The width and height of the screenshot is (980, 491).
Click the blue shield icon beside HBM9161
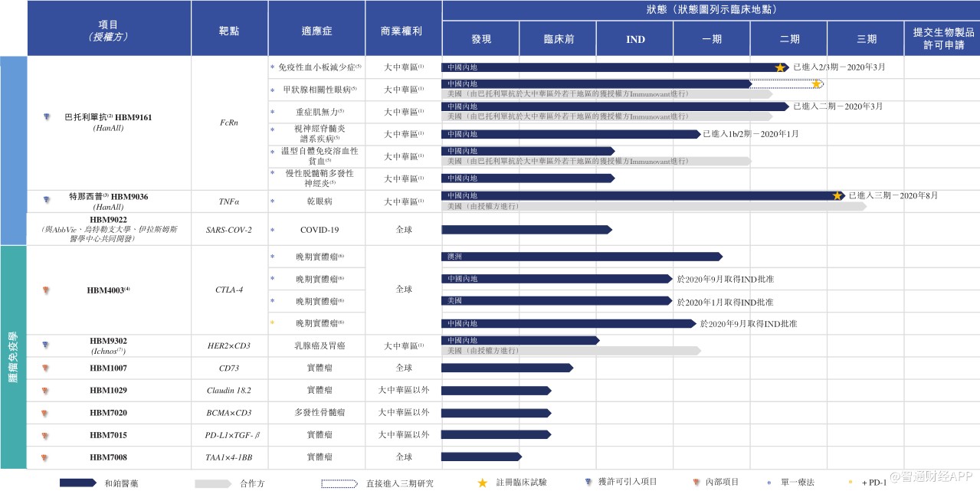tap(48, 117)
